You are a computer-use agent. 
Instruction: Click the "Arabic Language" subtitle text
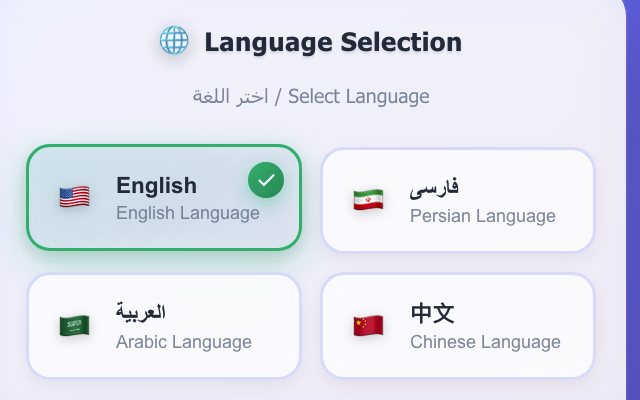pyautogui.click(x=183, y=342)
